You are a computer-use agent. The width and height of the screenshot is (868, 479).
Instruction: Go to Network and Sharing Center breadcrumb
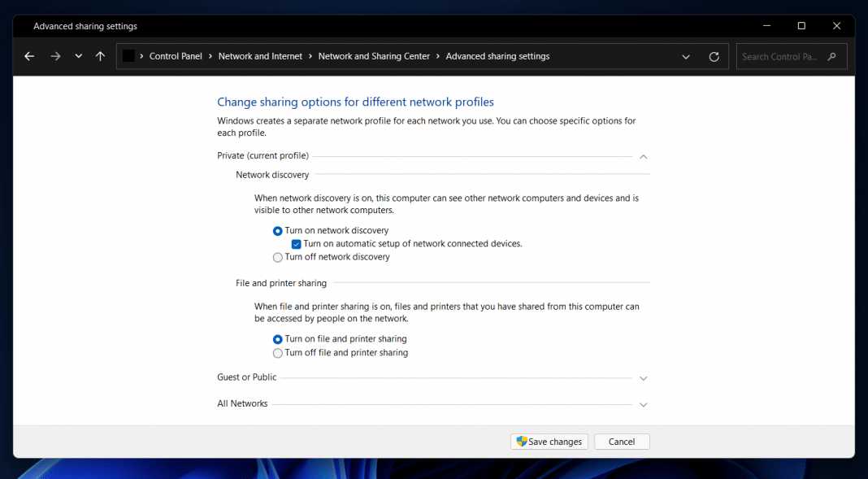[x=374, y=56]
